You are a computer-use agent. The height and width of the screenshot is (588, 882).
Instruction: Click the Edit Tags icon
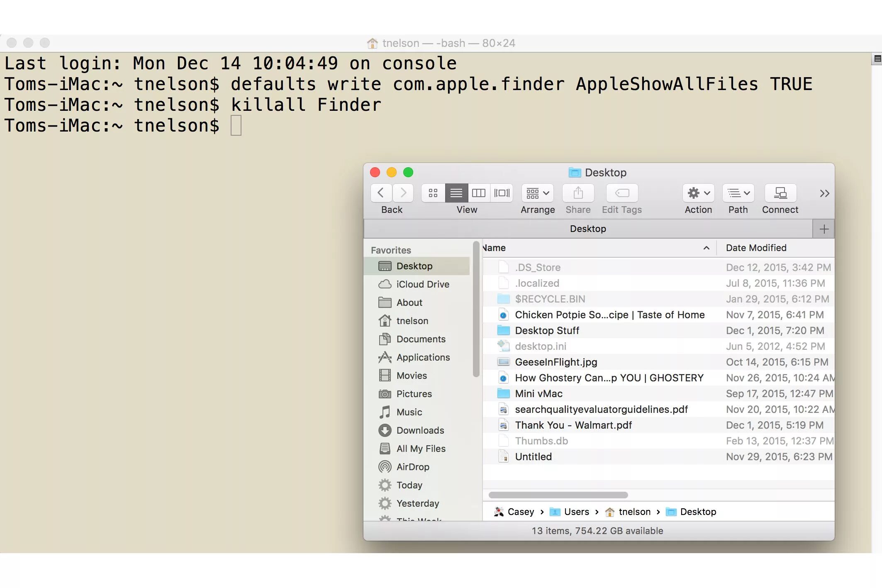click(x=621, y=193)
